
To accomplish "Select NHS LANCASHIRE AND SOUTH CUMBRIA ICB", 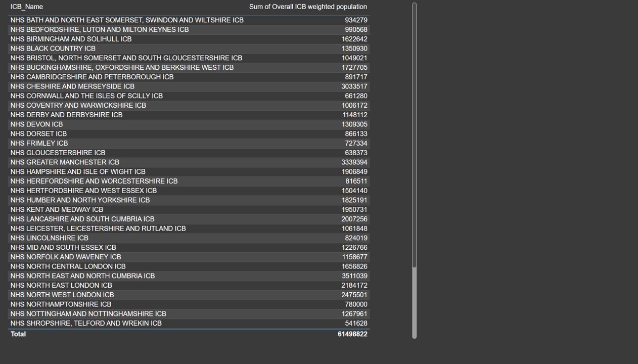I will (82, 219).
